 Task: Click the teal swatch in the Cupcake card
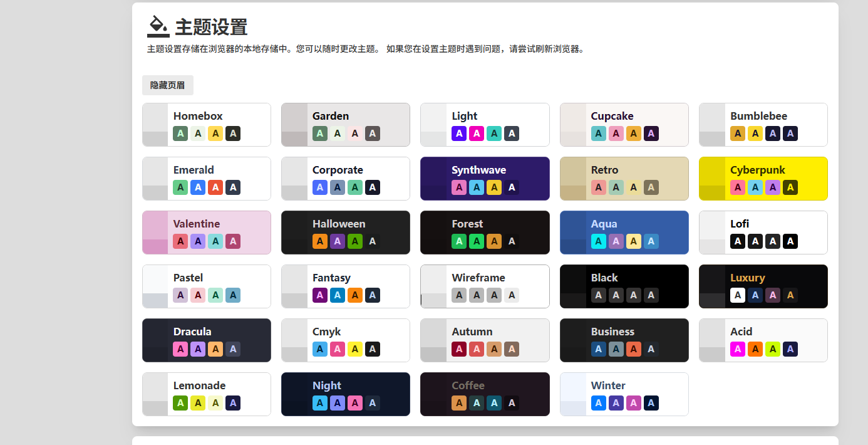click(598, 133)
